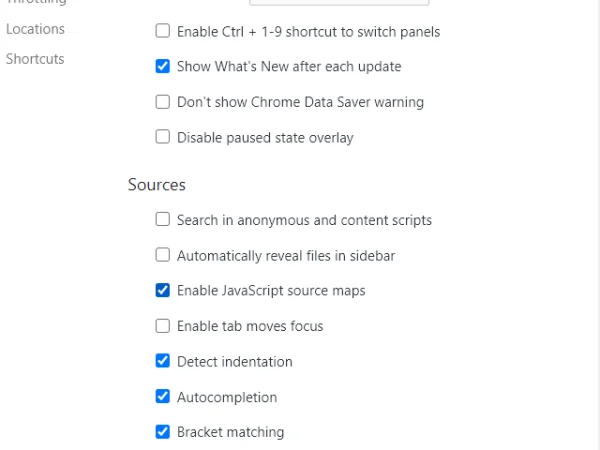Turn off the Autocompletion checkbox
This screenshot has height=450, width=600.
(x=163, y=397)
